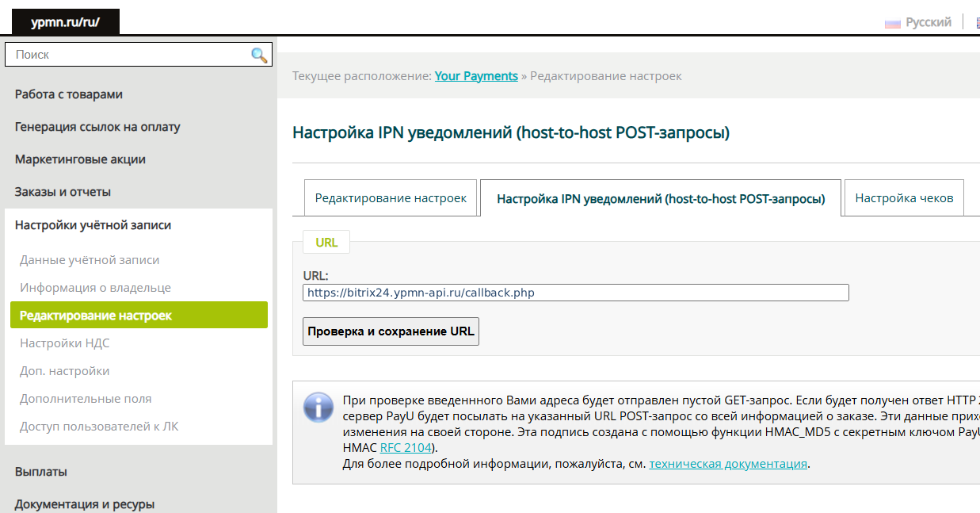The height and width of the screenshot is (513, 980).
Task: Expand Генерация ссылок на оплату menu
Action: coord(97,127)
